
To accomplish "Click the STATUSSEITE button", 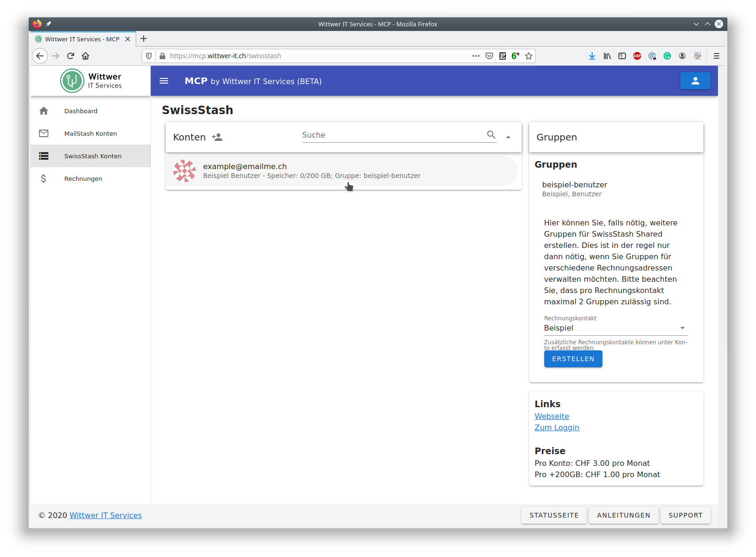I will click(554, 515).
